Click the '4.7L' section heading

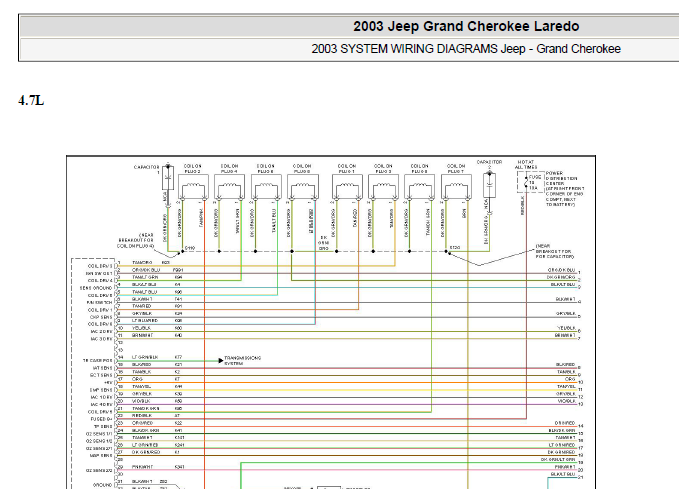31,100
